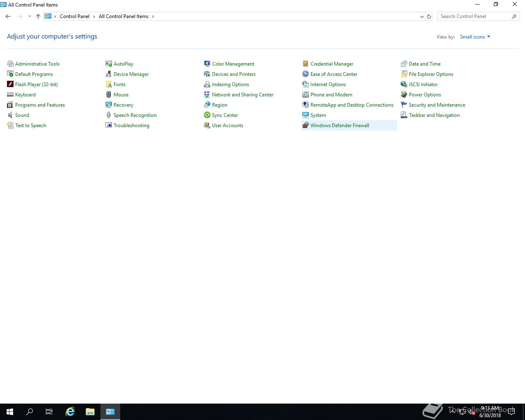This screenshot has width=525, height=420.
Task: Launch Internet Explorer from the taskbar
Action: 70,412
